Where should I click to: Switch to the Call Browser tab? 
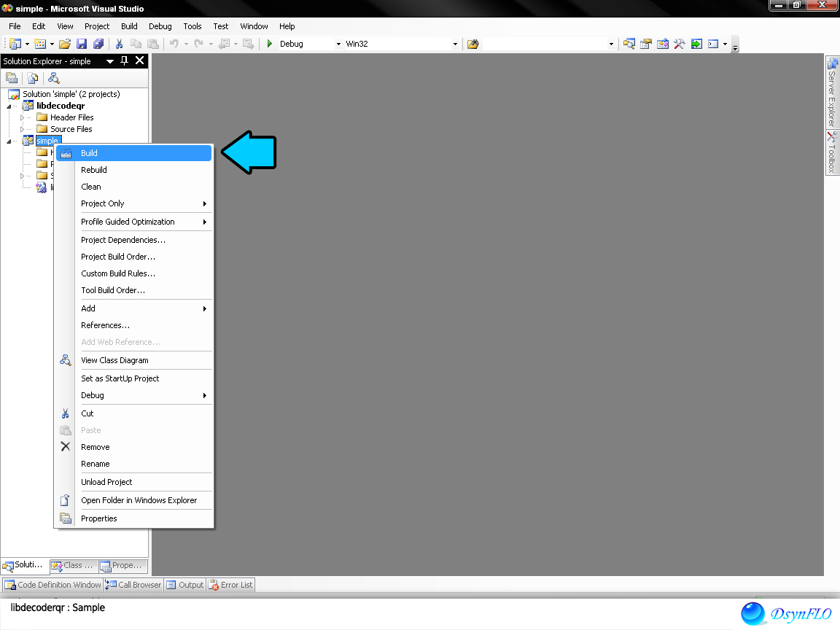click(x=133, y=585)
